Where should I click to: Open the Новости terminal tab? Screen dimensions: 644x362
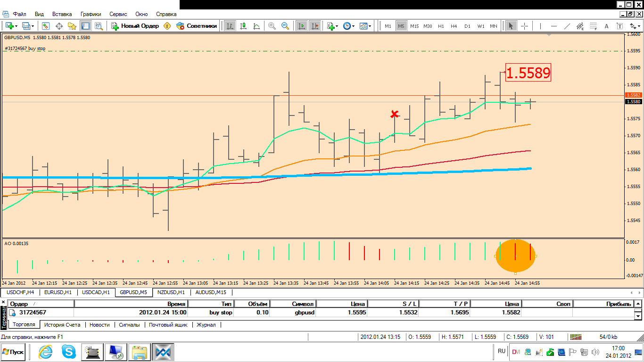tap(99, 325)
